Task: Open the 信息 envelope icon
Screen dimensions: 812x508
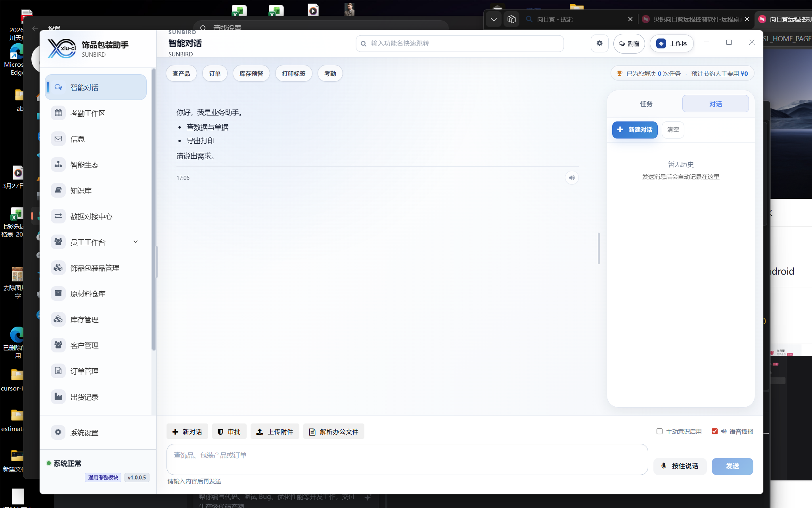Action: coord(58,139)
